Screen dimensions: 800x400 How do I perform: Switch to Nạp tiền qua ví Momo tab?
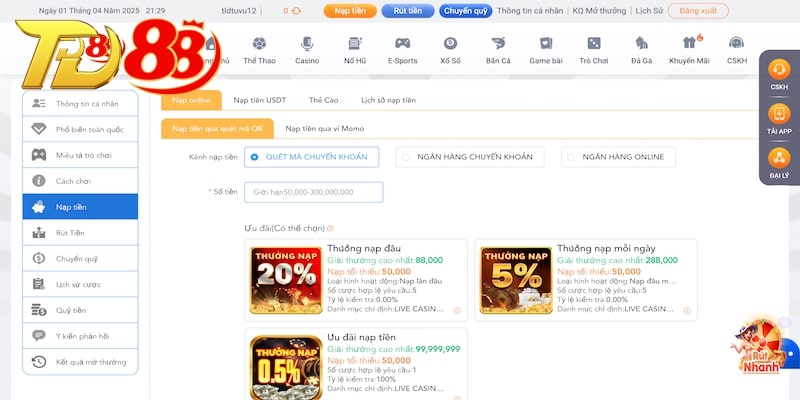click(324, 129)
